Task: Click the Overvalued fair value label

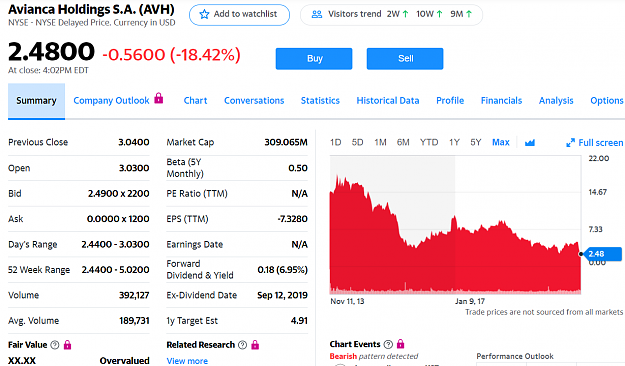Action: (124, 361)
